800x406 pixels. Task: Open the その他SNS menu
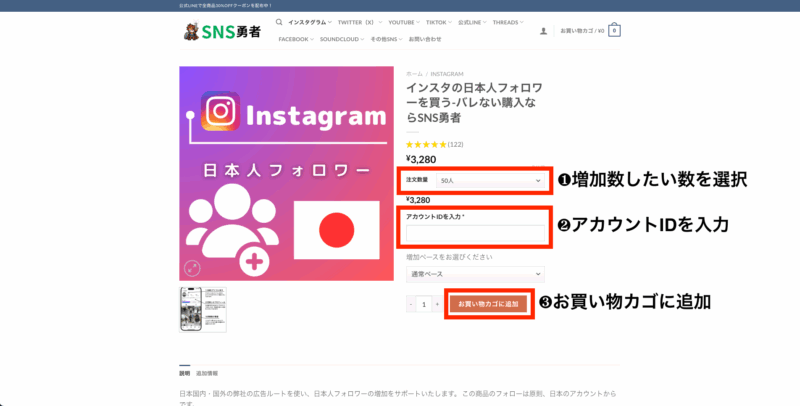pyautogui.click(x=386, y=39)
